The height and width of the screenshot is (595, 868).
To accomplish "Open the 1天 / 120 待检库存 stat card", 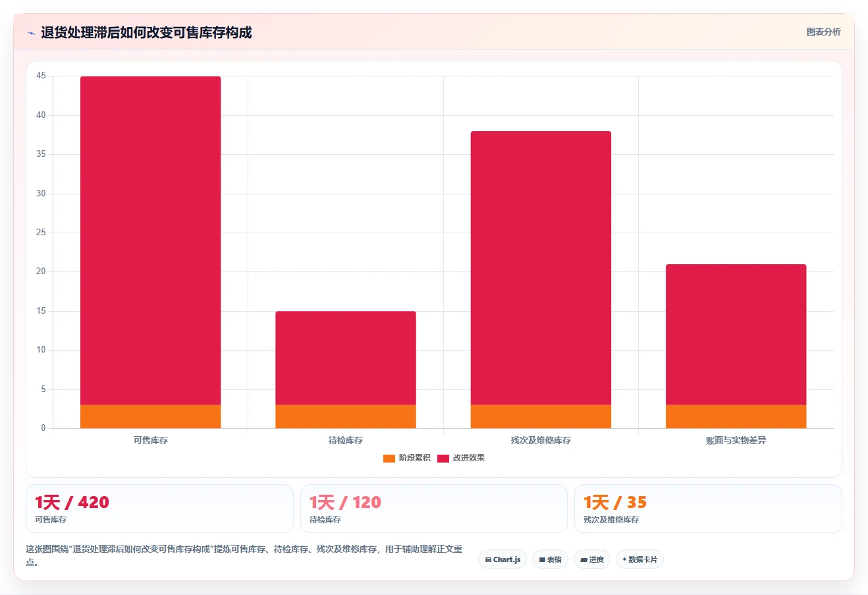I will 433,509.
